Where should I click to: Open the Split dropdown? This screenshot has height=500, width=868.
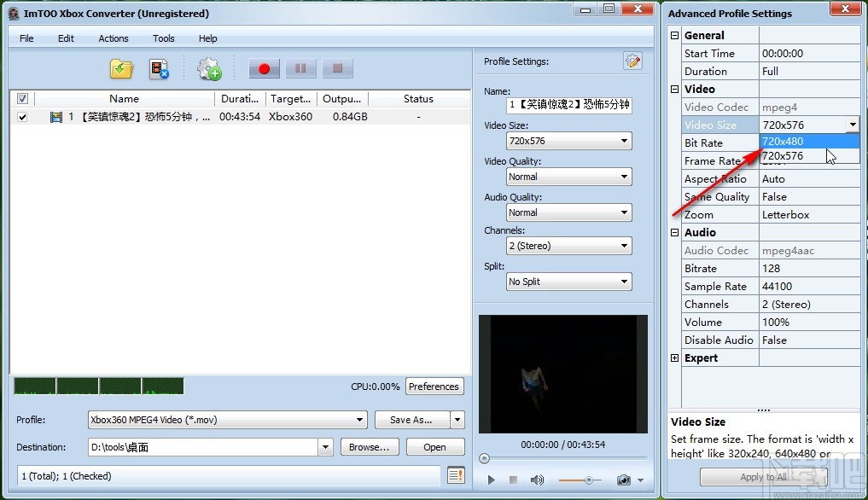pyautogui.click(x=569, y=282)
